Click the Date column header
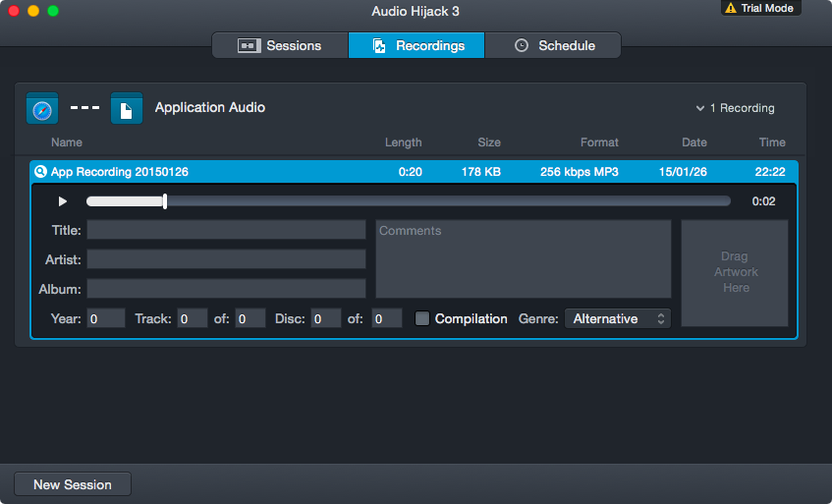832x504 pixels. click(694, 142)
